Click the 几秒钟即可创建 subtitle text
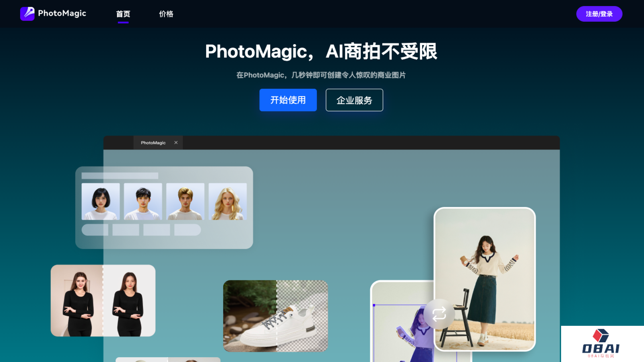The image size is (644, 362). pyautogui.click(x=321, y=75)
